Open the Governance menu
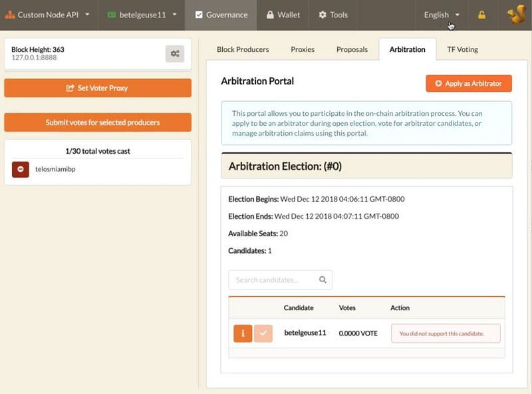This screenshot has width=532, height=394. 221,15
